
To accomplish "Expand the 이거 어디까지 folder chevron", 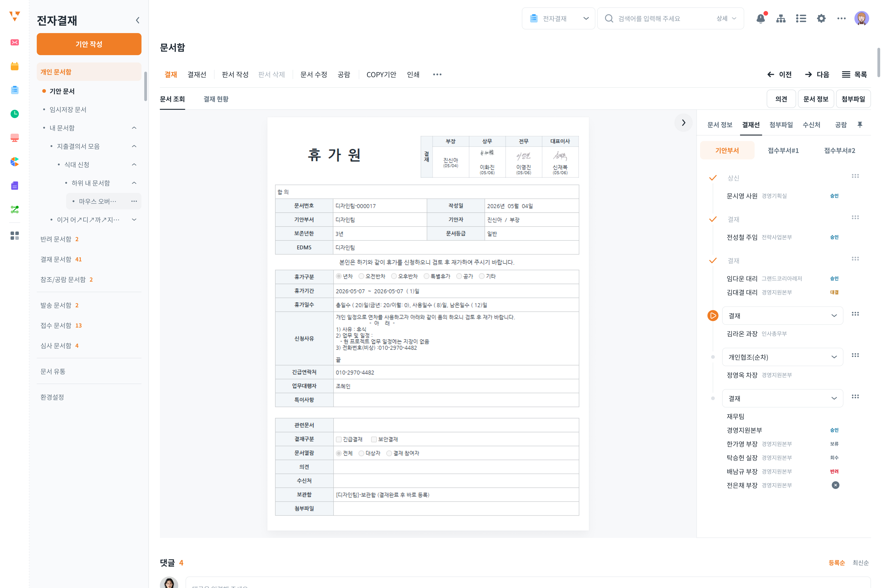I will pos(134,220).
